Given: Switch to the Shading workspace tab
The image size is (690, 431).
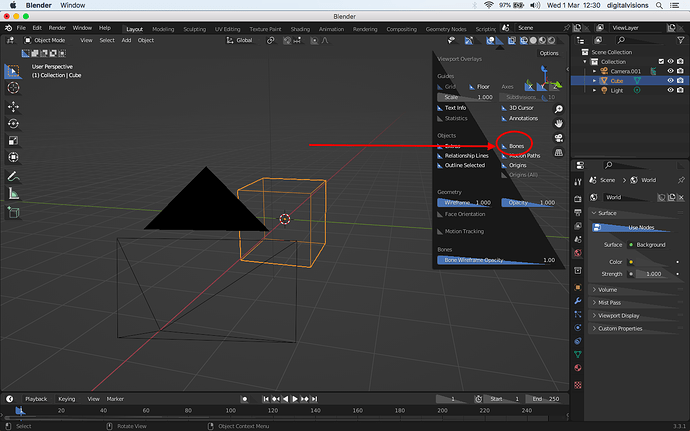Looking at the screenshot, I should 300,29.
